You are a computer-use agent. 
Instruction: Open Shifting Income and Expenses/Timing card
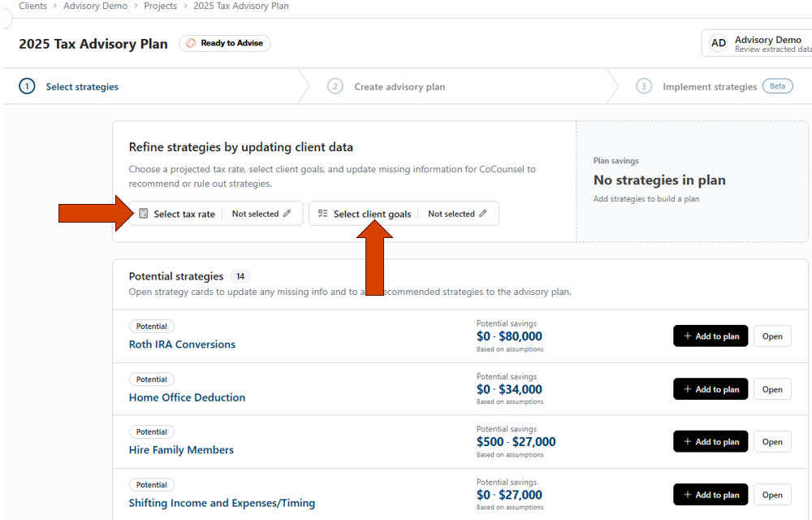tap(771, 495)
